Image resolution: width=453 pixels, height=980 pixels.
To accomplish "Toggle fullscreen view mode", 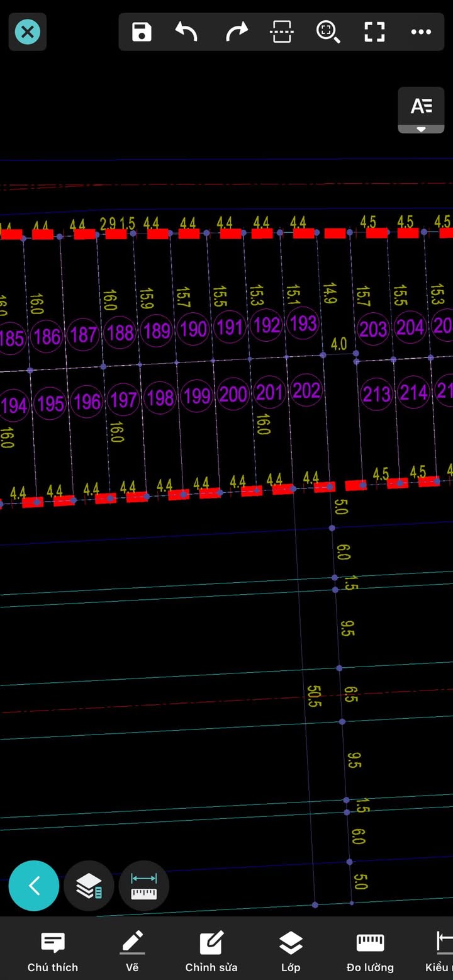I will (x=374, y=31).
